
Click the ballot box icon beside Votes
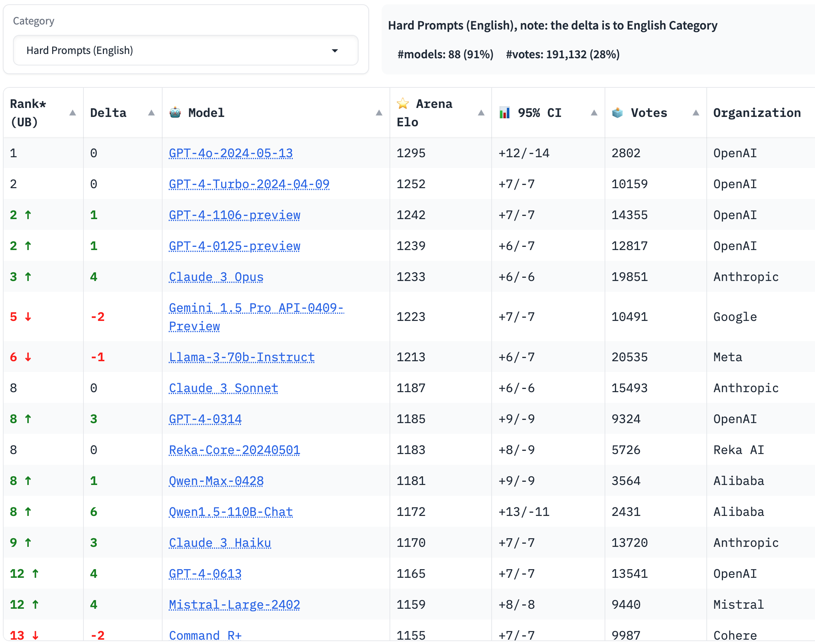618,112
